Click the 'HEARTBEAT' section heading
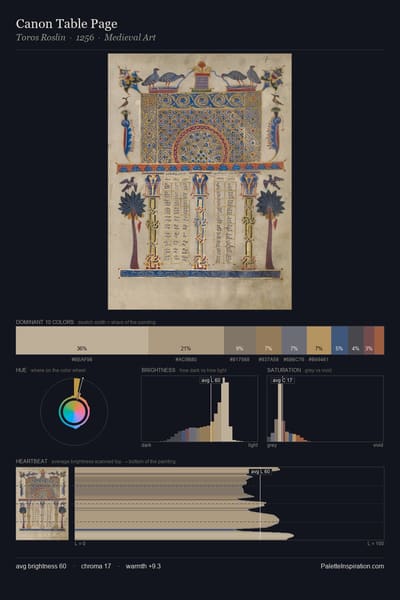This screenshot has height=600, width=400. tap(32, 461)
